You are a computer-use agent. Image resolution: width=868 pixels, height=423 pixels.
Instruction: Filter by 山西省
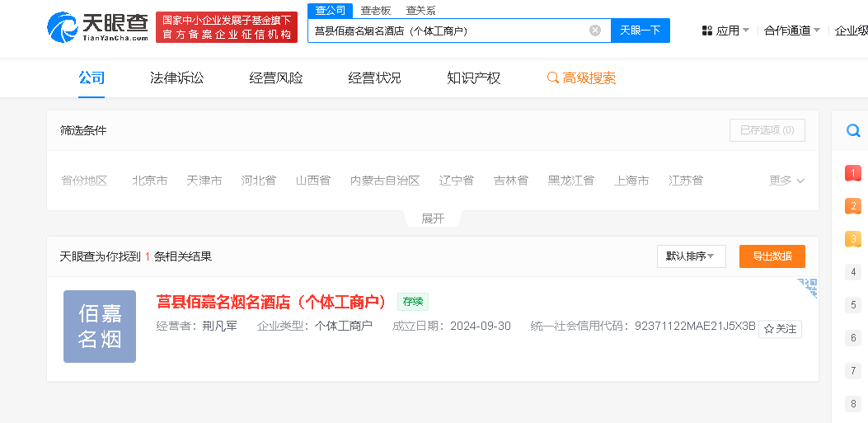[x=312, y=181]
